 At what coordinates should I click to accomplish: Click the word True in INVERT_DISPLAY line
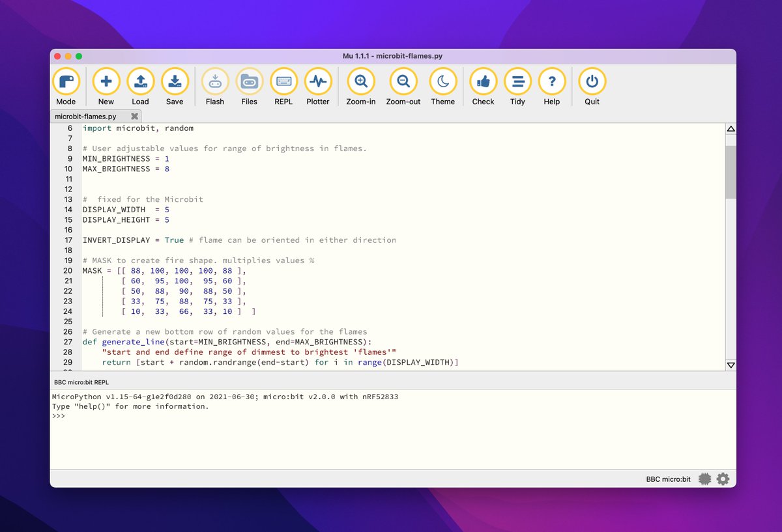[x=175, y=240]
